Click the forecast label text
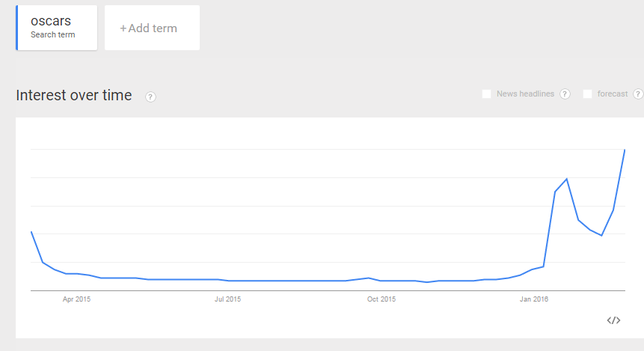Viewport: 644px width, 351px height. tap(612, 94)
